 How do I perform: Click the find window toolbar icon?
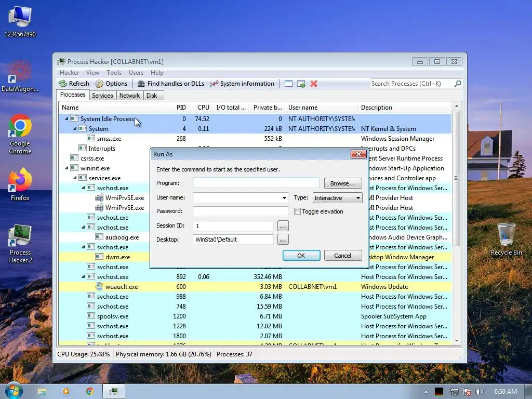click(x=288, y=84)
